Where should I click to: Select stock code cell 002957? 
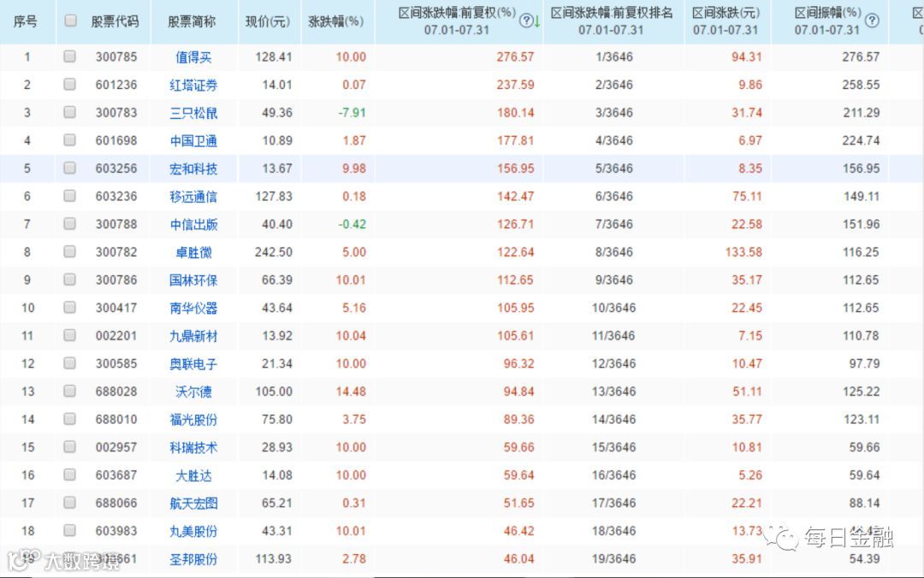click(116, 447)
